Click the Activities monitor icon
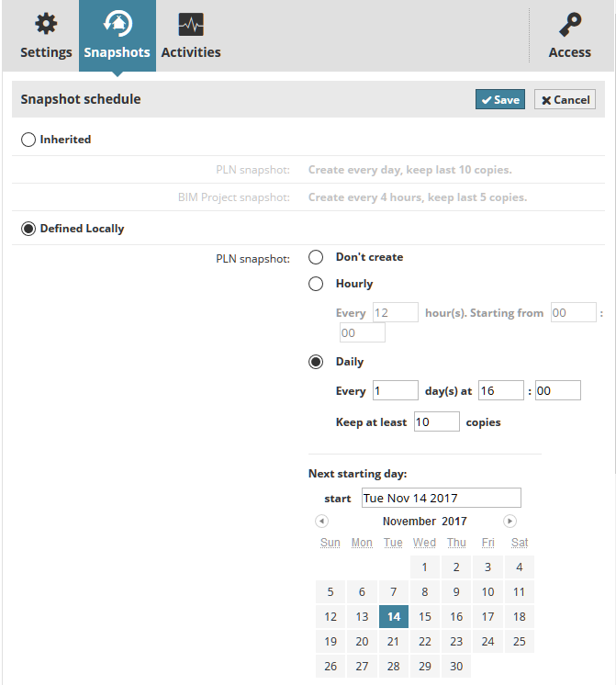Image resolution: width=616 pixels, height=685 pixels. click(191, 24)
